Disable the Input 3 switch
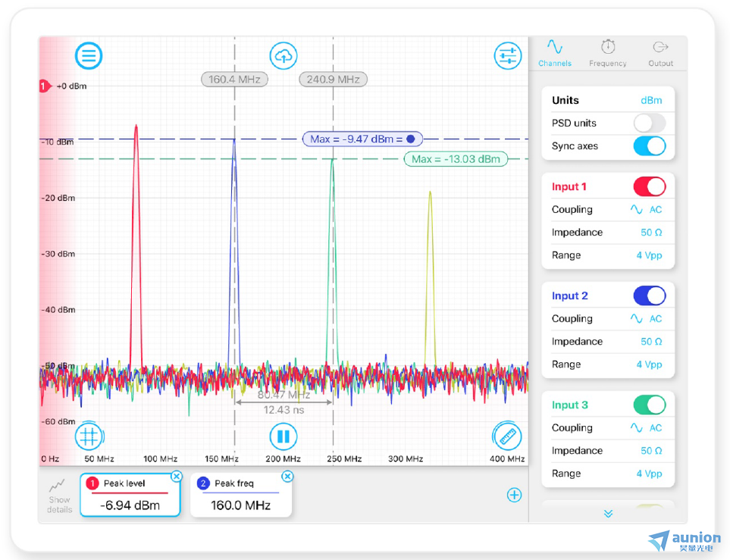Viewport: 730px width, 560px height. 650,405
